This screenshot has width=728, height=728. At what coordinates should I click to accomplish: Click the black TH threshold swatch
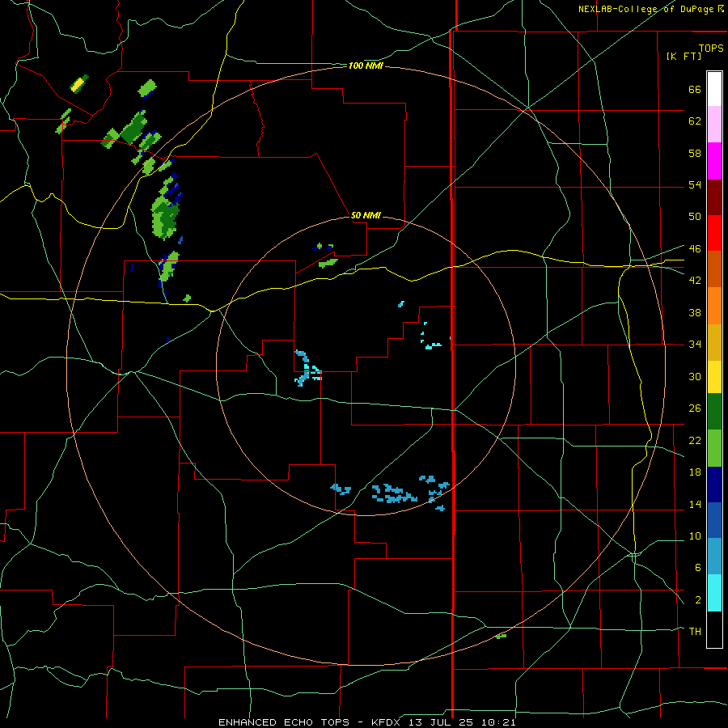(714, 629)
